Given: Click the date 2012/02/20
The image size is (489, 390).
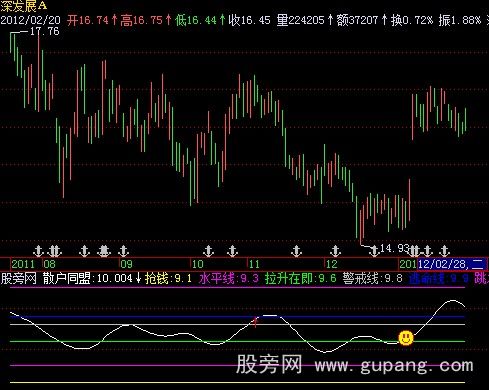Looking at the screenshot, I should click(30, 20).
